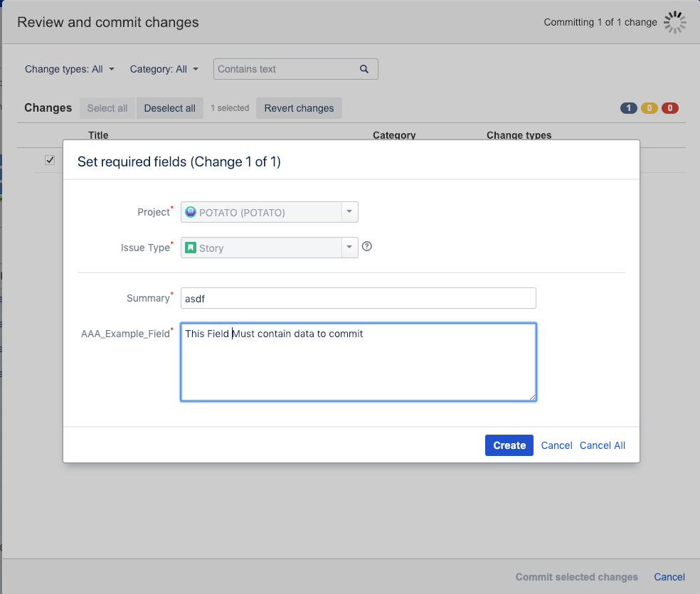
Task: Toggle the checked change row checkbox
Action: click(x=50, y=160)
